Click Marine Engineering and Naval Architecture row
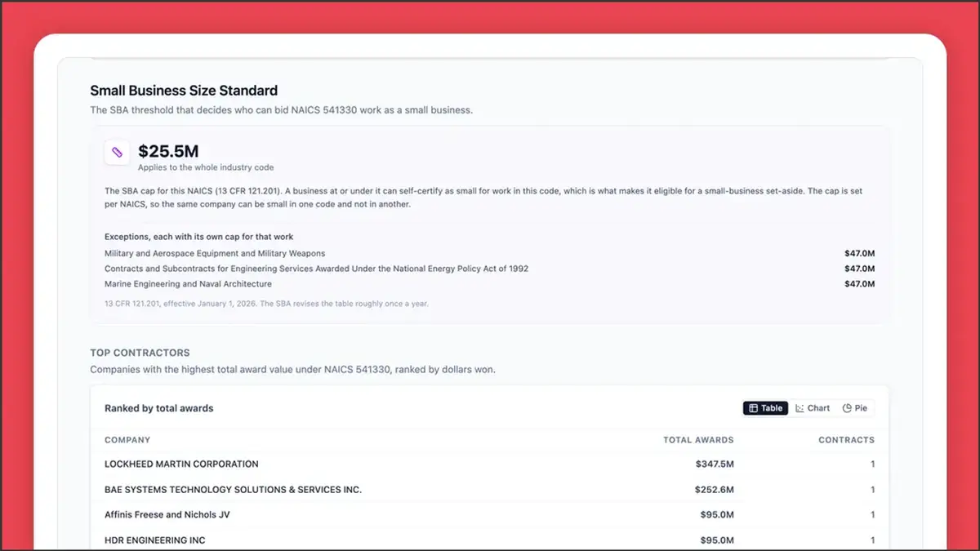Viewport: 980px width, 551px height. [489, 284]
